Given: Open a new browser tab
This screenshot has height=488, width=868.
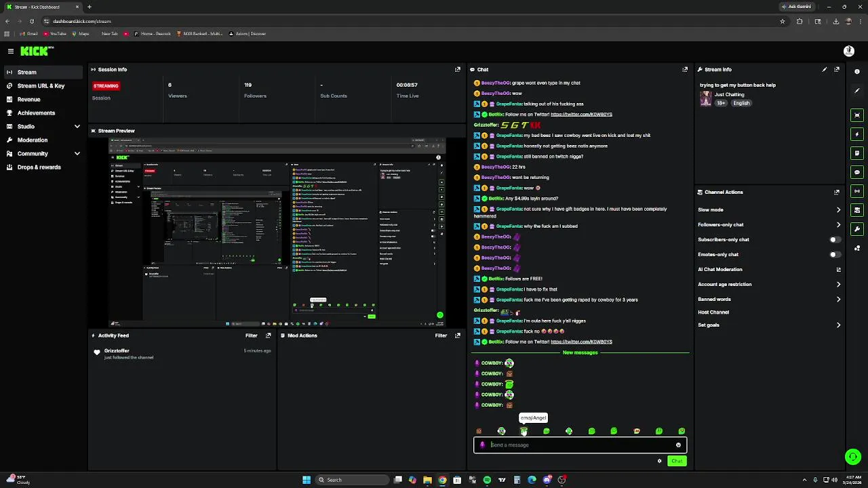Looking at the screenshot, I should (x=89, y=7).
